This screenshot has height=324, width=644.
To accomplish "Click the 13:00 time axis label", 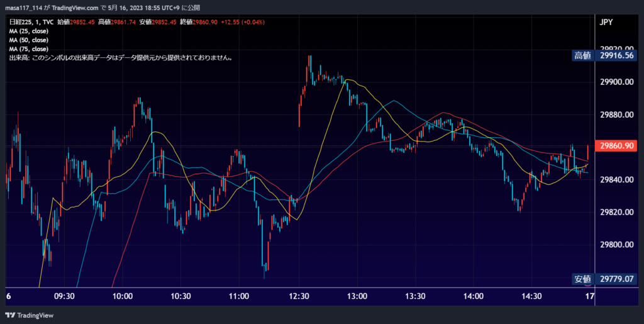I will click(x=357, y=296).
